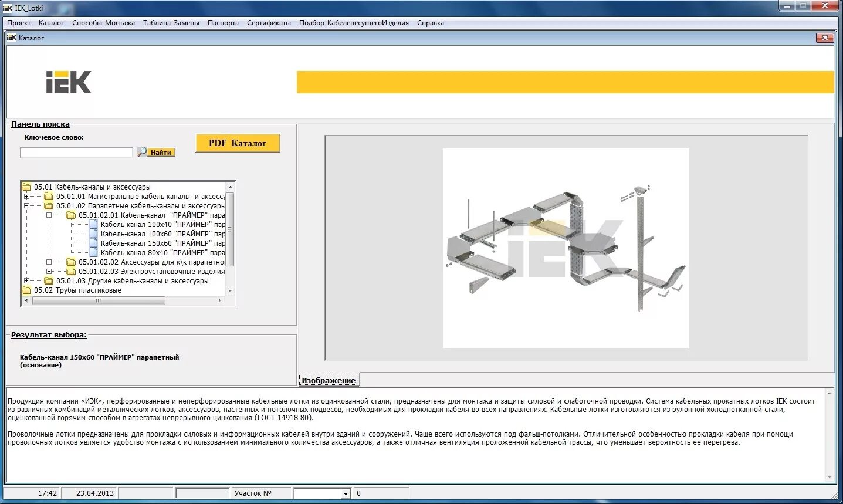
Task: Click the IEK icon in Каталог title bar
Action: [11, 38]
